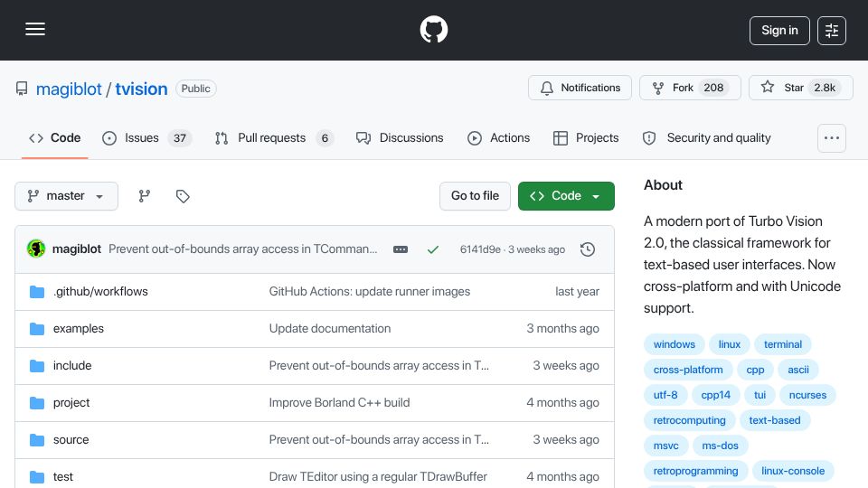868x488 pixels.
Task: Open the 'Draw TEditor using a regular TDrawBuffer' commit
Action: [x=378, y=477]
